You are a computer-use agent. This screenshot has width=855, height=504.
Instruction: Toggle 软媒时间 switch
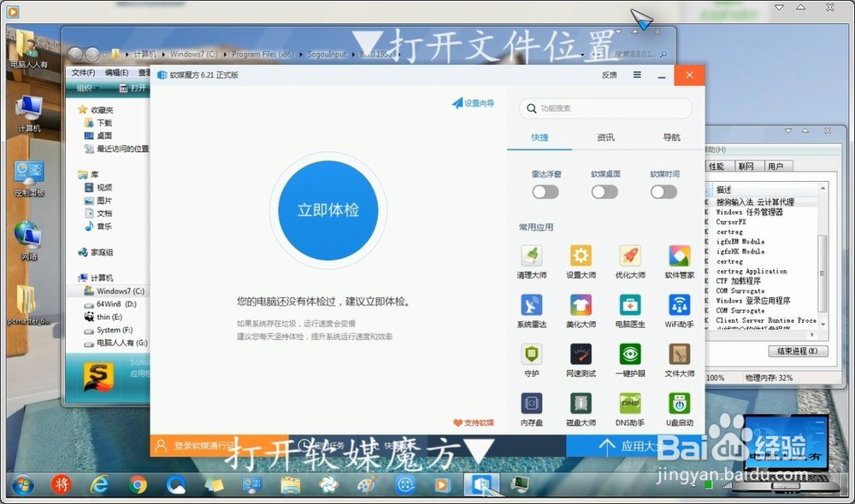click(664, 192)
